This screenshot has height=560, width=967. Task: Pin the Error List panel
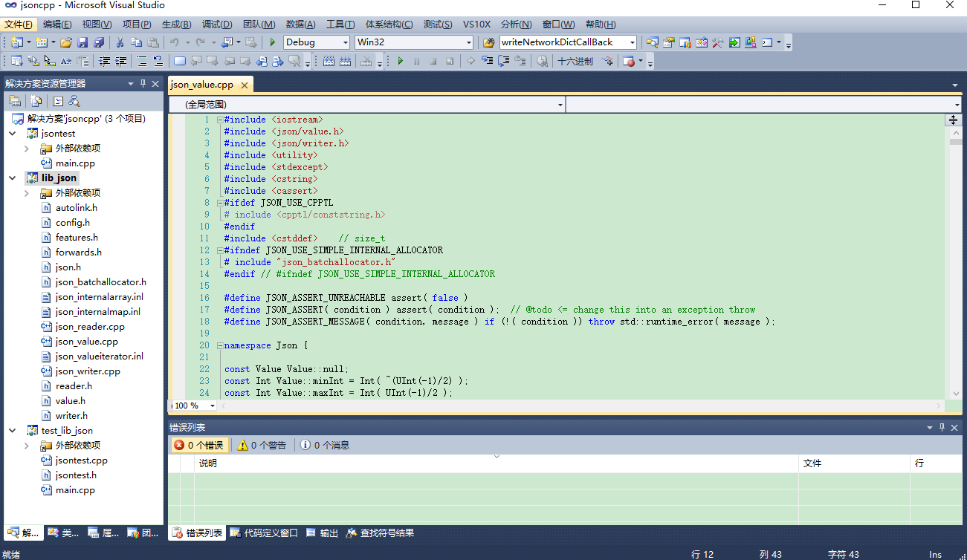(942, 427)
